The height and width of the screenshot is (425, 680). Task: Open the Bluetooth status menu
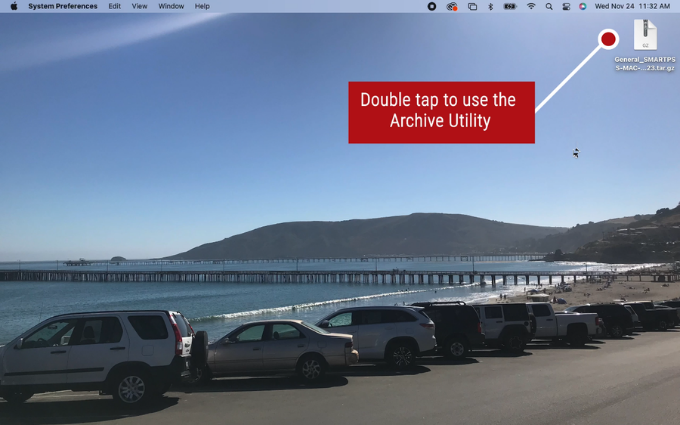490,6
